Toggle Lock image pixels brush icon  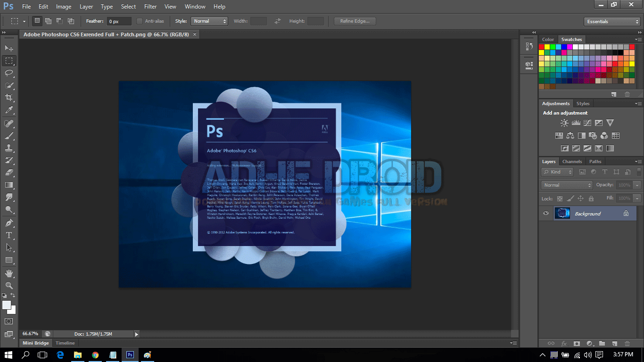(x=570, y=198)
